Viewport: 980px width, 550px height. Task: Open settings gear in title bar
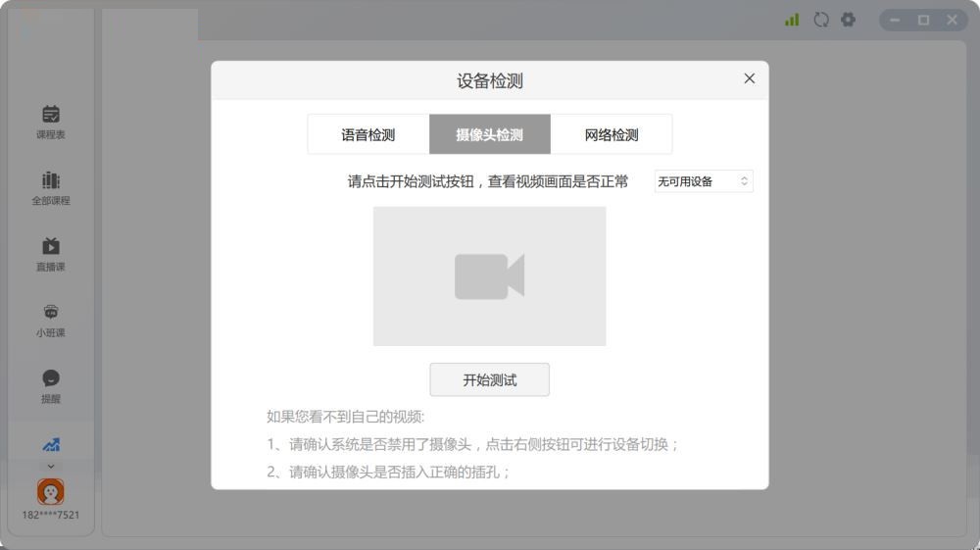pos(848,20)
